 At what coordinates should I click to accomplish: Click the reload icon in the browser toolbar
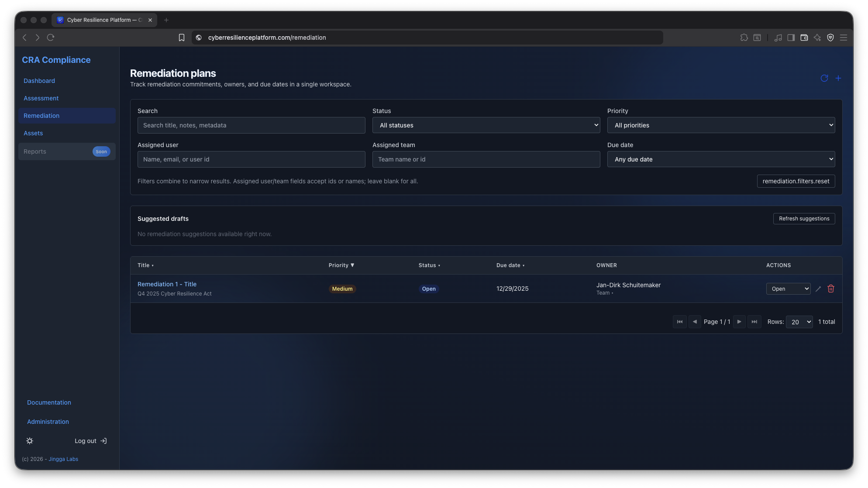pos(51,38)
